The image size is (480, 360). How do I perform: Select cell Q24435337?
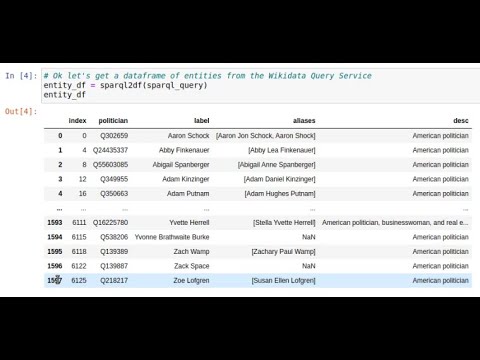coord(110,150)
